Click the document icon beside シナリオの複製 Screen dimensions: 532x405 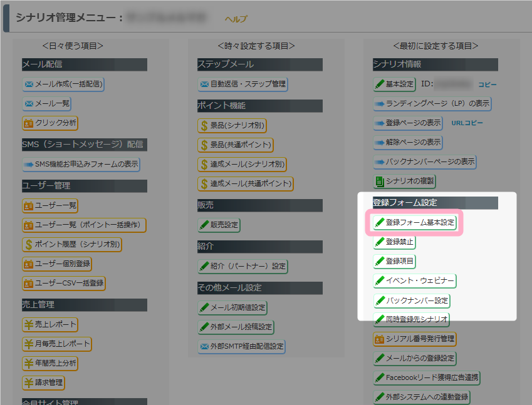379,182
